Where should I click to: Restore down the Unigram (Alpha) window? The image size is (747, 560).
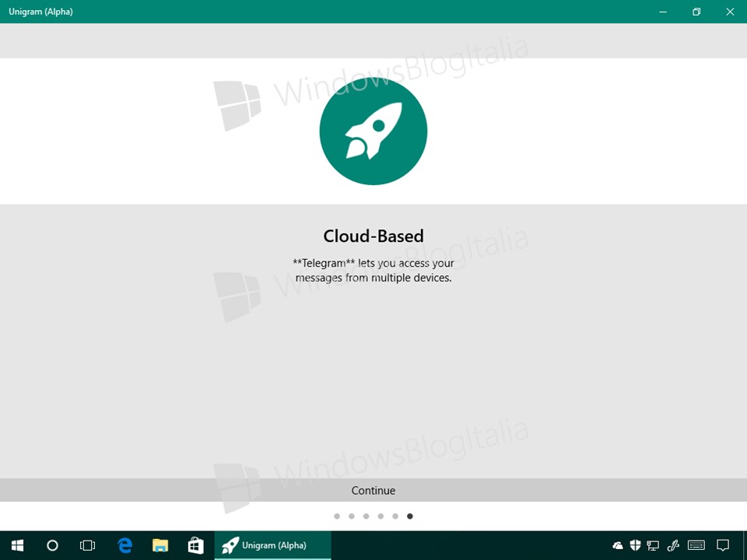click(x=696, y=12)
